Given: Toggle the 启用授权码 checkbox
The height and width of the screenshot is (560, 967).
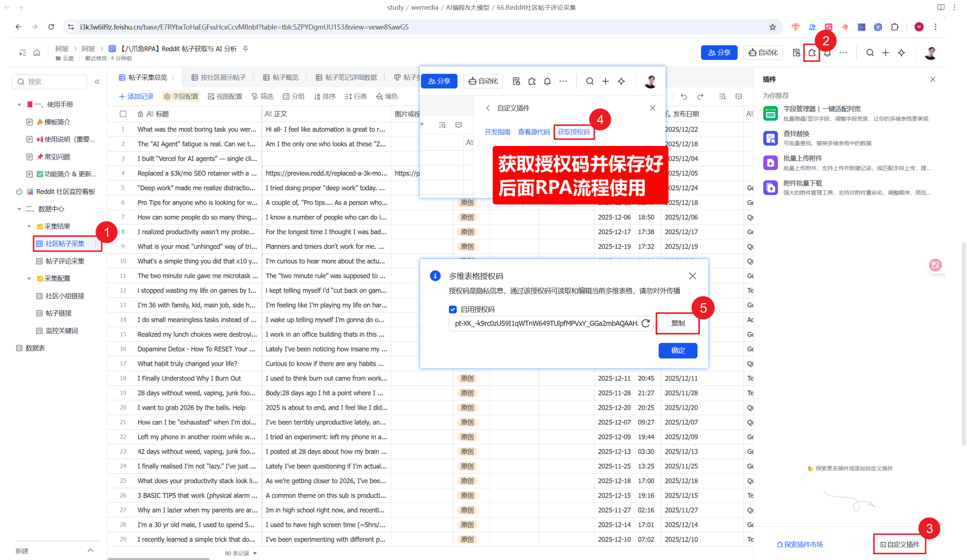Looking at the screenshot, I should coord(452,309).
